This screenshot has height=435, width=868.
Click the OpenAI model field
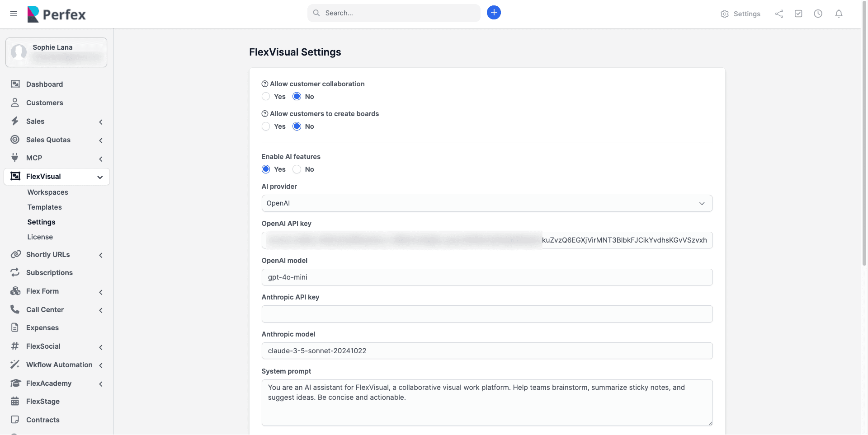click(x=487, y=277)
